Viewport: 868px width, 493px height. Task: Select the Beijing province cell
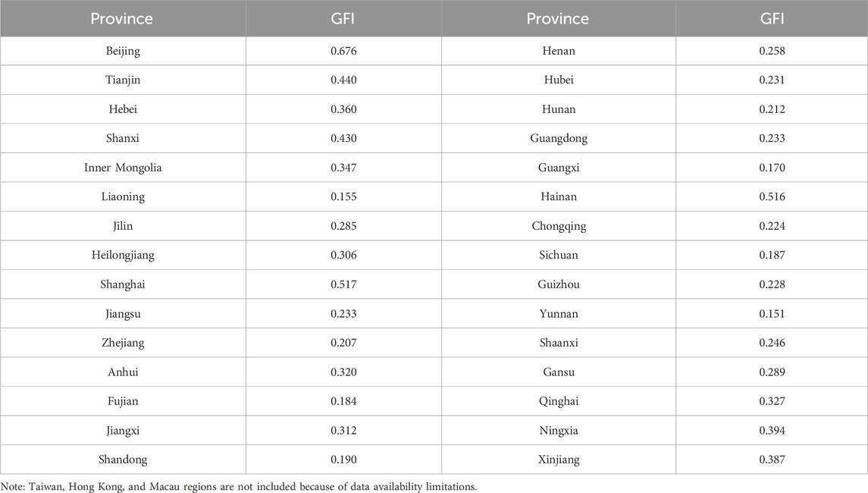point(123,51)
